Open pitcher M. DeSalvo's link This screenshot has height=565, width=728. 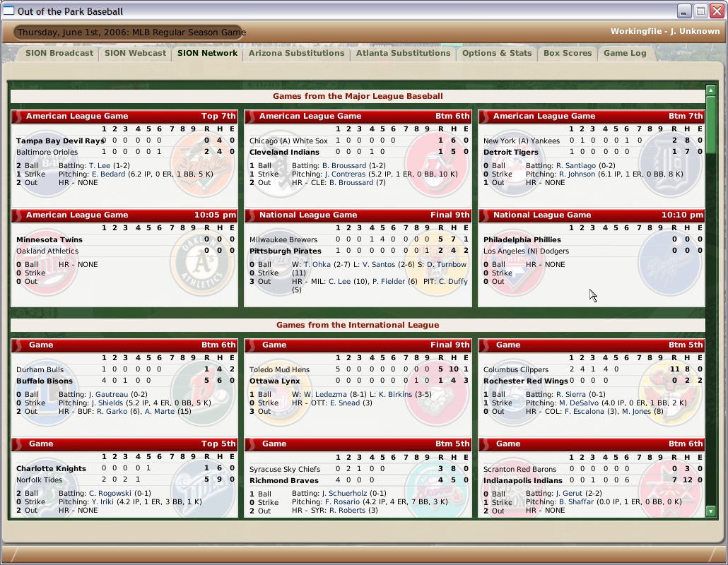coord(579,403)
